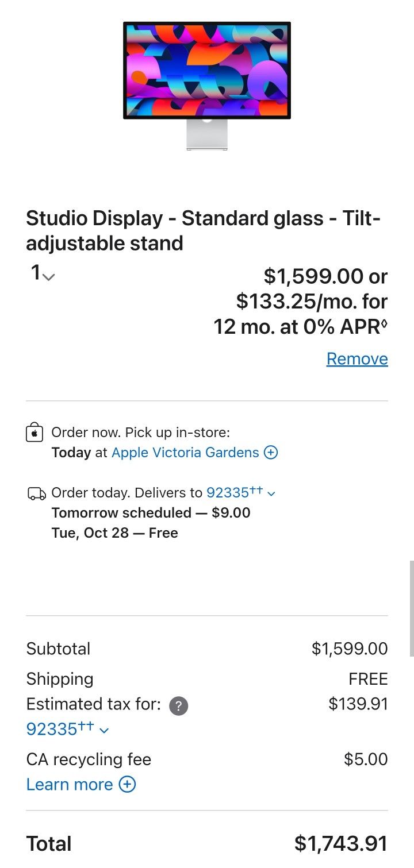Click the Subtotal row label
Image resolution: width=414 pixels, height=868 pixels.
(58, 649)
